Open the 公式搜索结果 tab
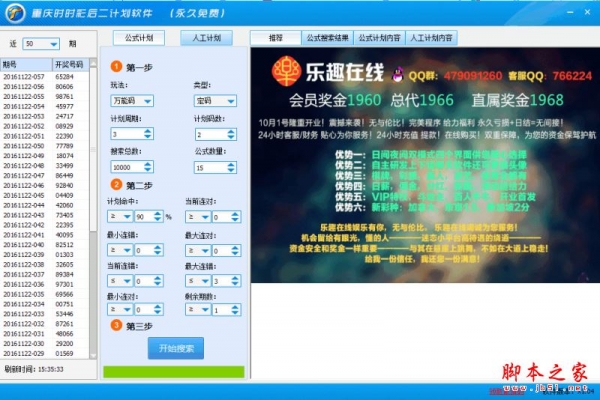 tap(328, 38)
